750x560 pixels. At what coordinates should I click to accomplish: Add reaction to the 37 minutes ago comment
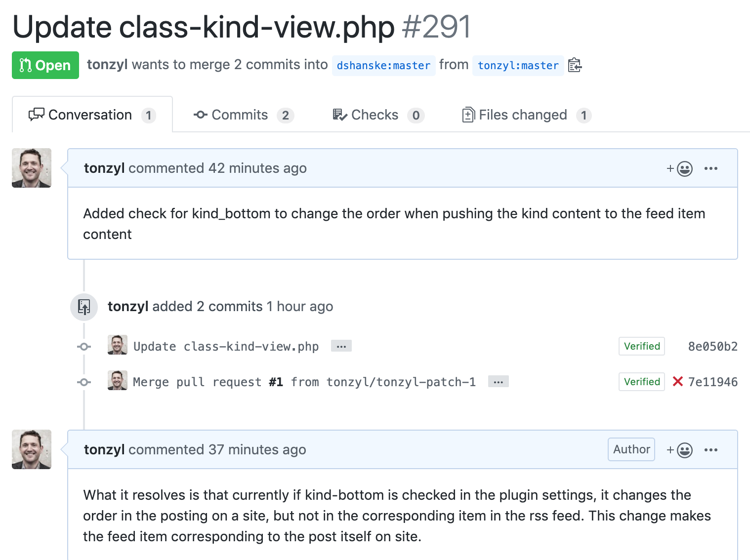pyautogui.click(x=680, y=450)
